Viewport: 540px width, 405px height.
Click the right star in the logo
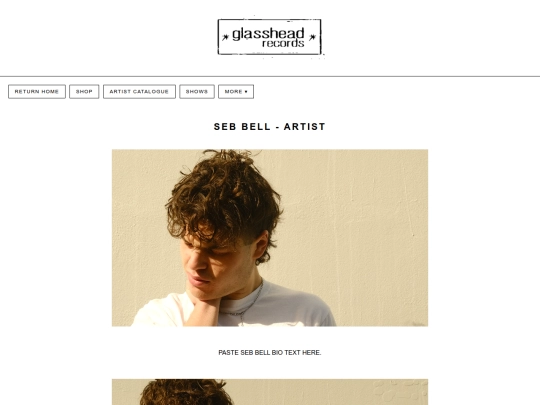point(312,37)
